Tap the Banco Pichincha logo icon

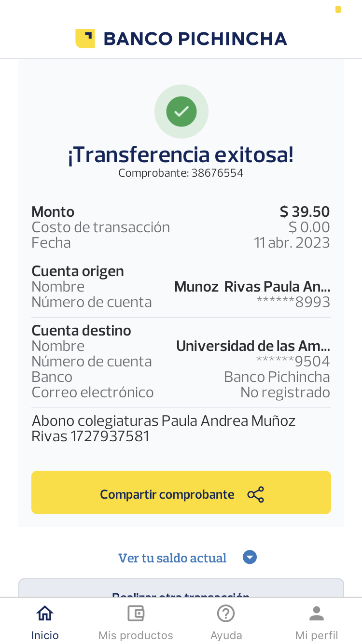click(85, 39)
